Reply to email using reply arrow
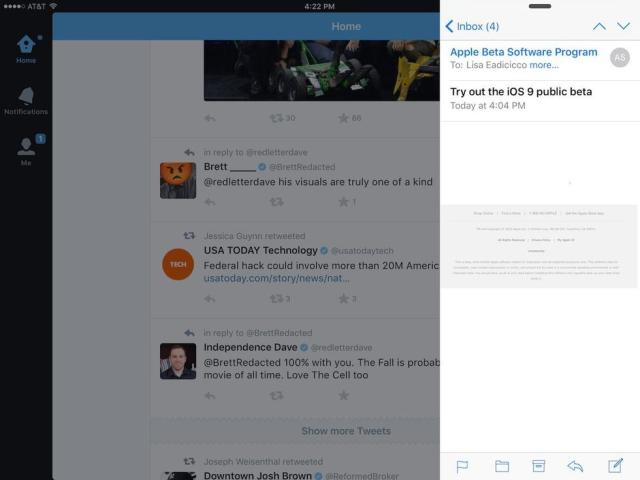Image resolution: width=640 pixels, height=480 pixels. coord(575,466)
